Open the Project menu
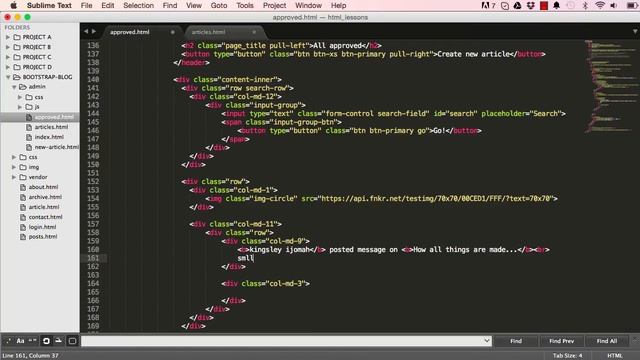Screen dimensions: 640x360 coord(274,6)
